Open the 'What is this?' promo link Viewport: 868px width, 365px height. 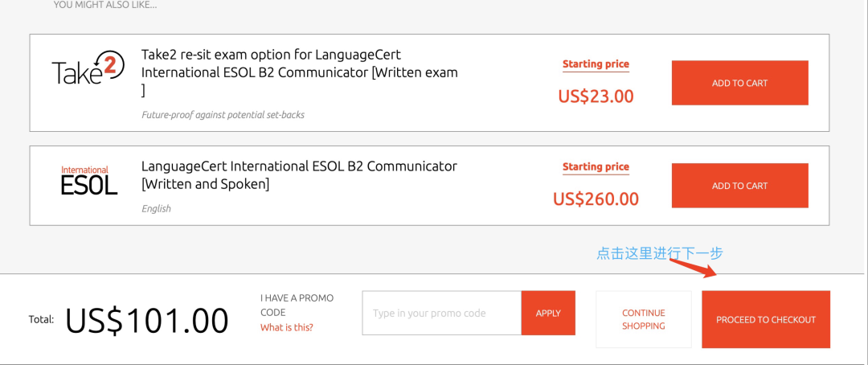[x=287, y=327]
